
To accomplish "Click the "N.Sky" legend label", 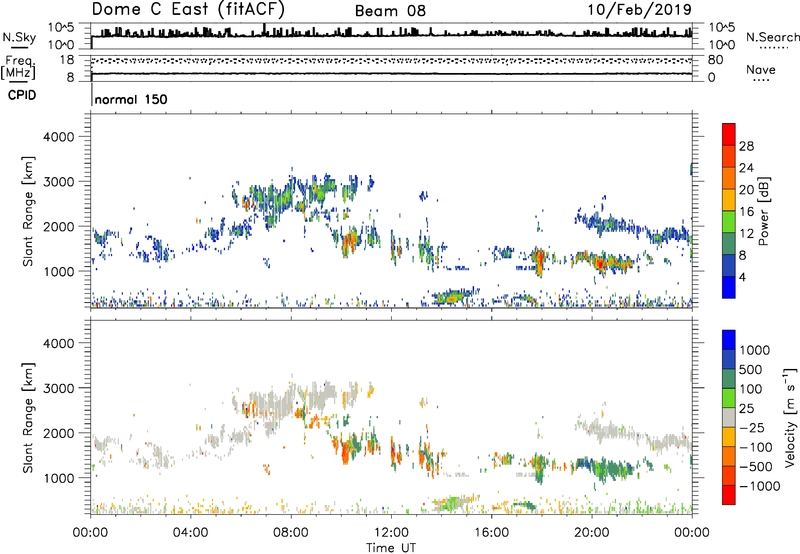I will [19, 37].
